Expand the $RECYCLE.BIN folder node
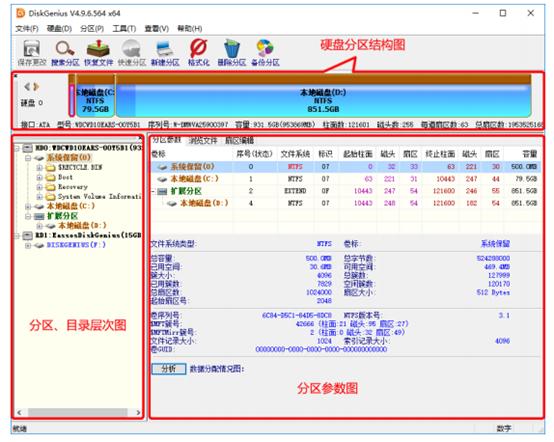The width and height of the screenshot is (554, 442). point(40,167)
